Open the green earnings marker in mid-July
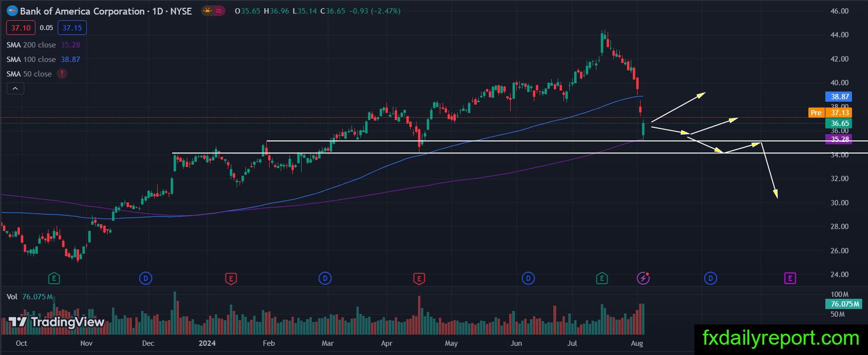Viewport: 868px width, 355px height. 602,278
